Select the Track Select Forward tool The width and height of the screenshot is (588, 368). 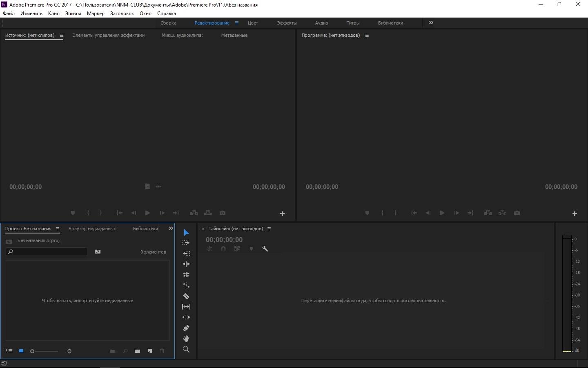[186, 243]
